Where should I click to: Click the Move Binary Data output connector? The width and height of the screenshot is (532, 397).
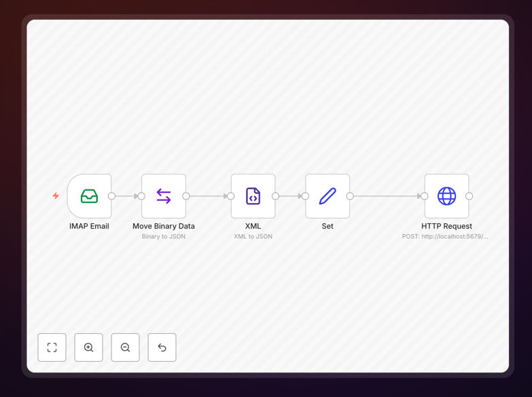click(x=186, y=196)
